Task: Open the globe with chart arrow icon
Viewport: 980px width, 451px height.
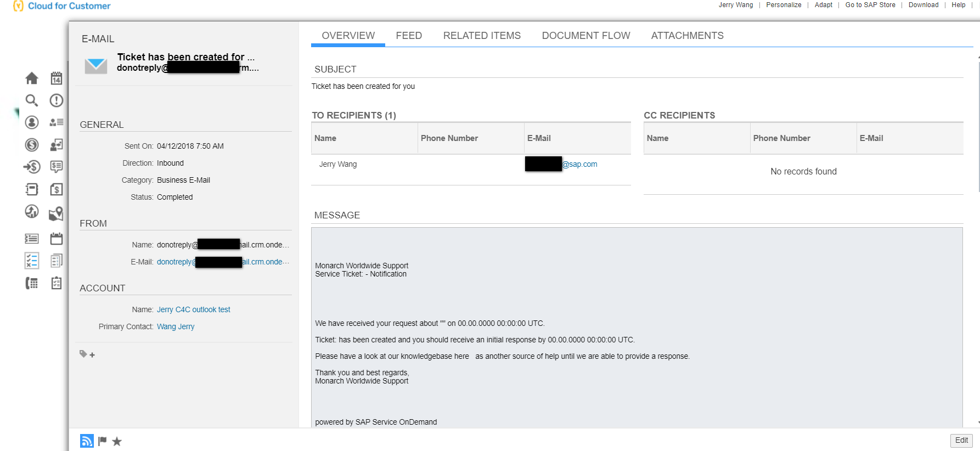Action: pyautogui.click(x=32, y=211)
